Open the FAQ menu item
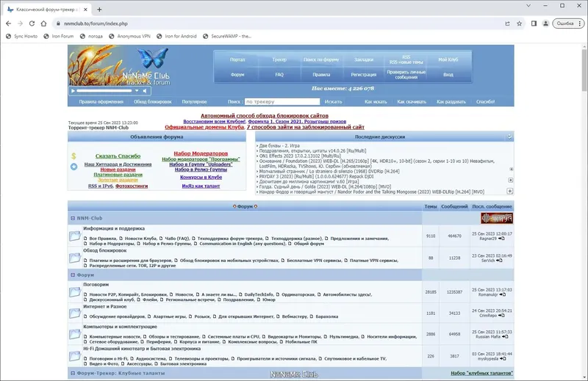The image size is (588, 381). tap(279, 75)
